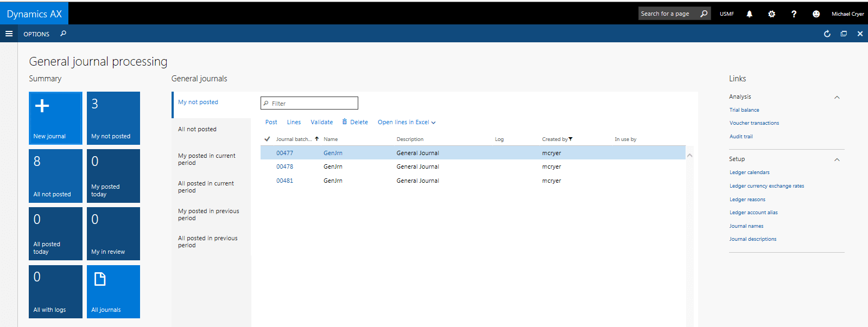868x327 pixels.
Task: Click the search icon beside OPTIONS
Action: [63, 34]
